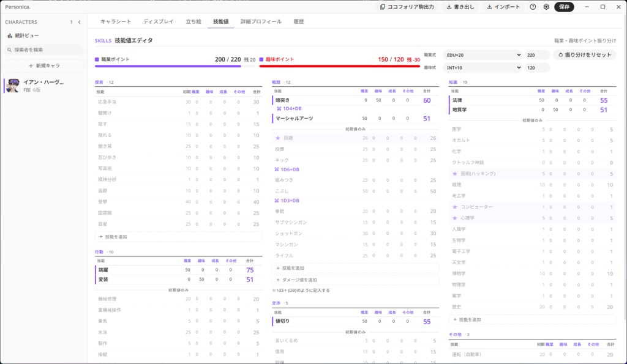Click 振り分けをリセット
Screen dimensions: 627x364
click(585, 55)
